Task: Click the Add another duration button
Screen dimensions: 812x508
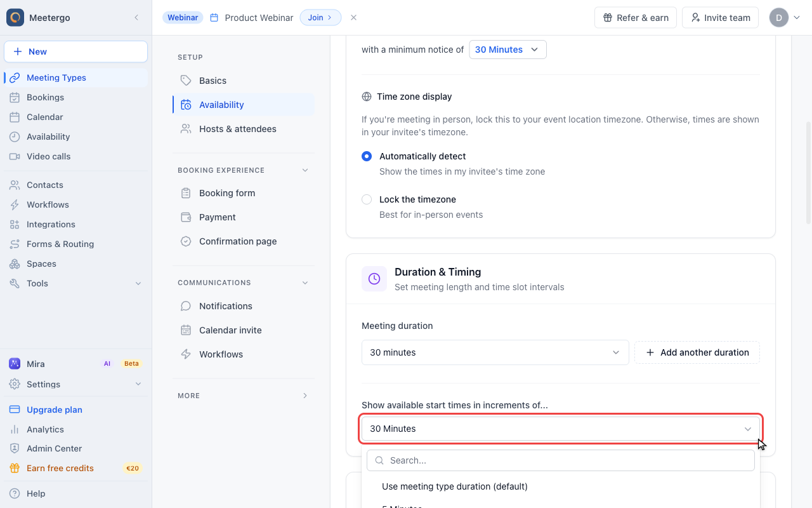Action: [x=697, y=352]
